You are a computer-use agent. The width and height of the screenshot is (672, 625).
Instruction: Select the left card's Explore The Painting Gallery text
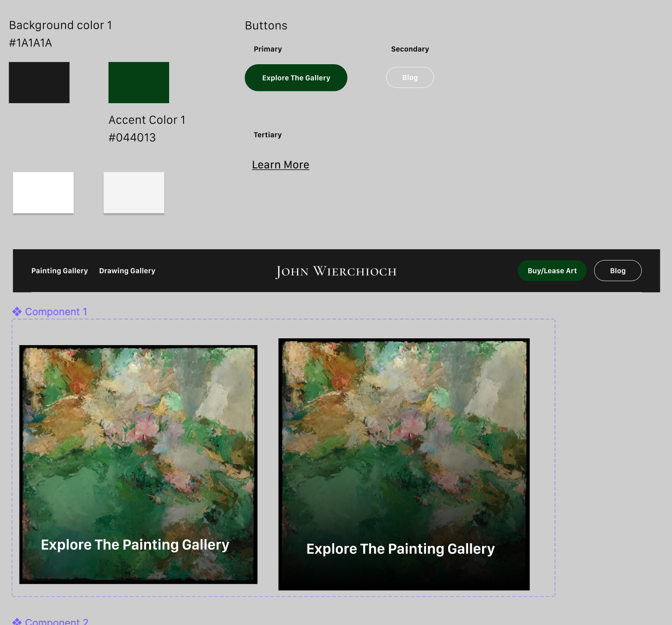pos(135,545)
